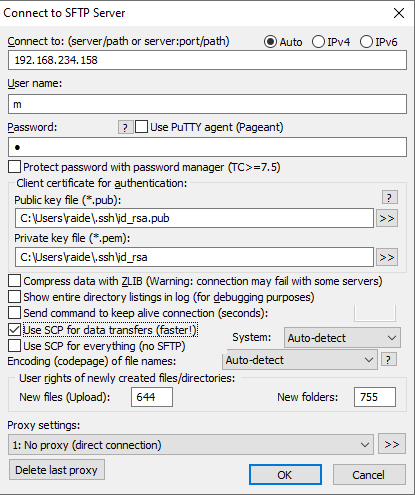Open encoding codepage help question mark
Screen dimensions: 415x495
388,360
